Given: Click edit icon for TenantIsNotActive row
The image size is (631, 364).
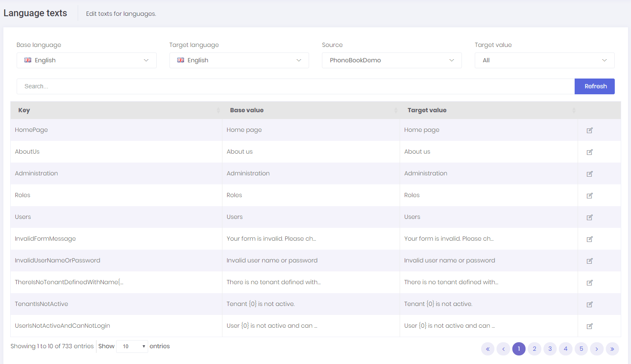Looking at the screenshot, I should click(x=590, y=304).
